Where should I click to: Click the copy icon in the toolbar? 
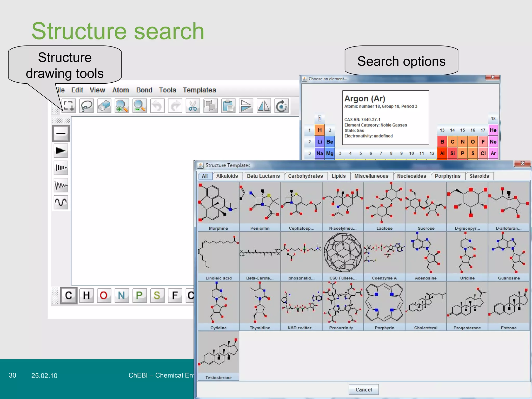click(210, 106)
